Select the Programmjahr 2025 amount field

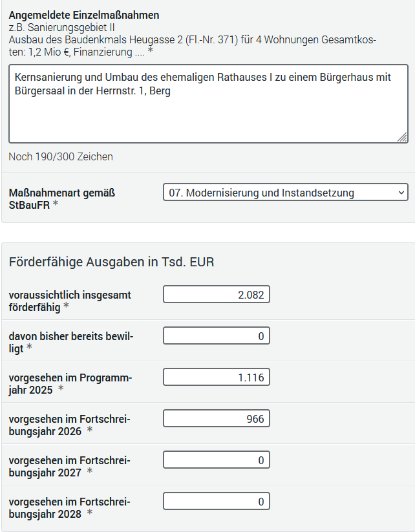tap(217, 377)
